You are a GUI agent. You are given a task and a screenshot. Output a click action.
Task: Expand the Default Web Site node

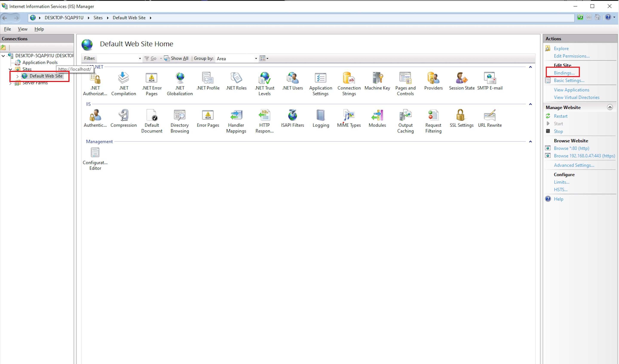coord(17,76)
